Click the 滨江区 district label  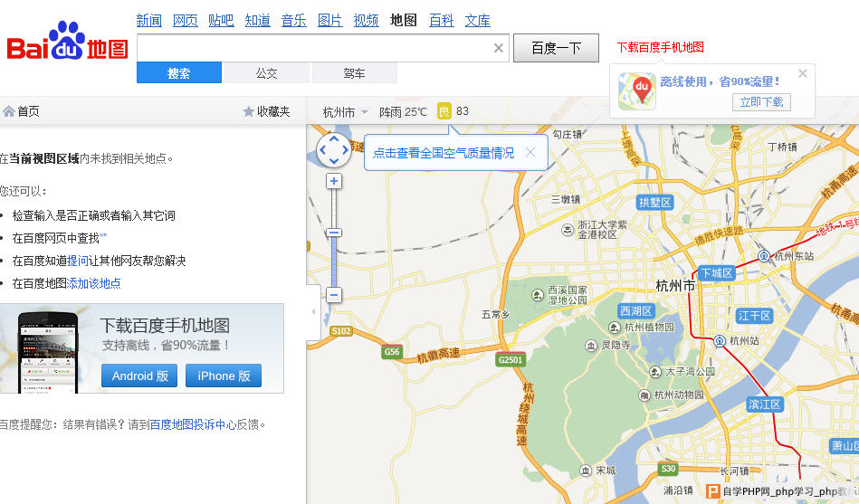tap(765, 404)
